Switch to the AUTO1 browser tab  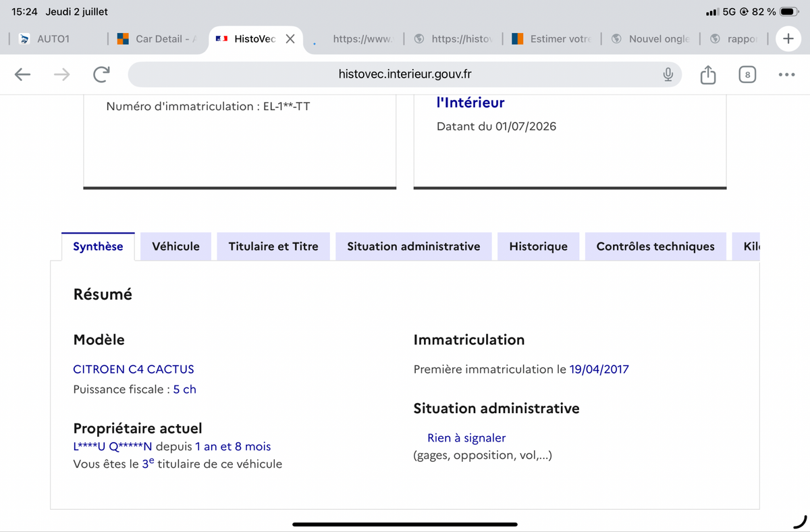[54, 38]
